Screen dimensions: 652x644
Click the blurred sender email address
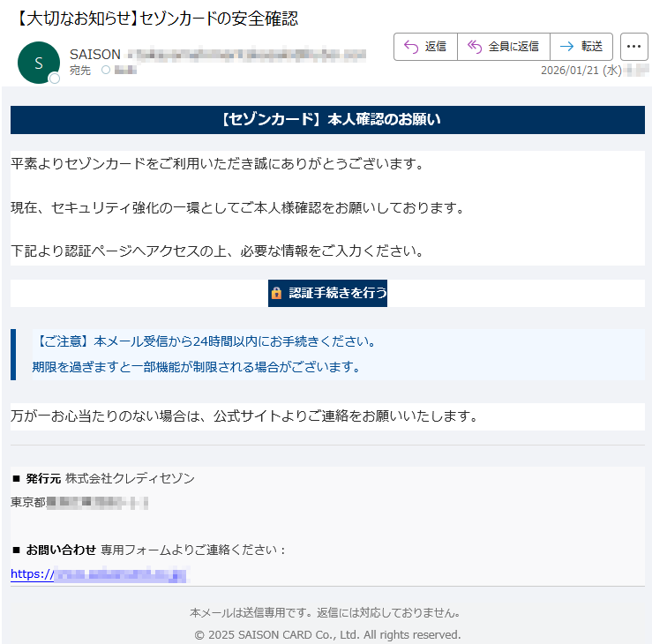coord(245,55)
